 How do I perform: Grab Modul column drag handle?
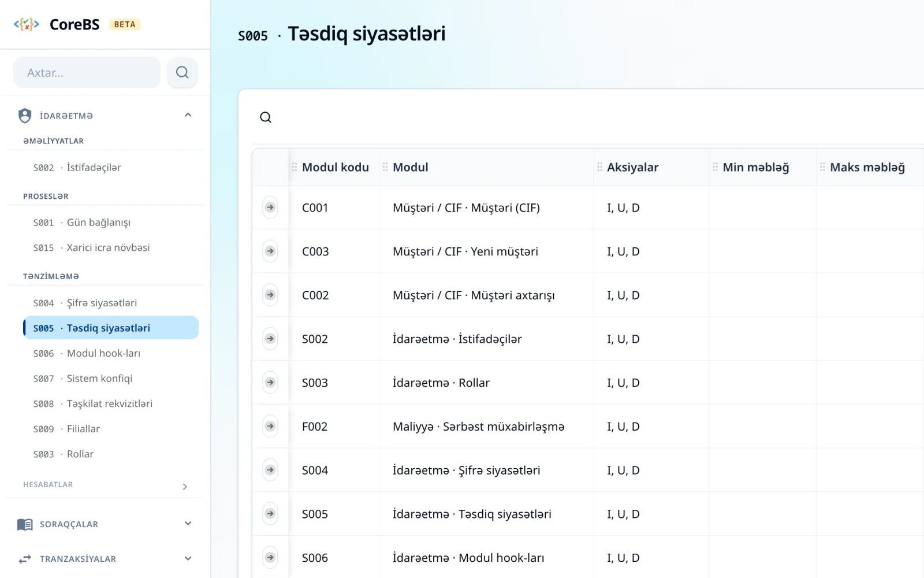385,167
